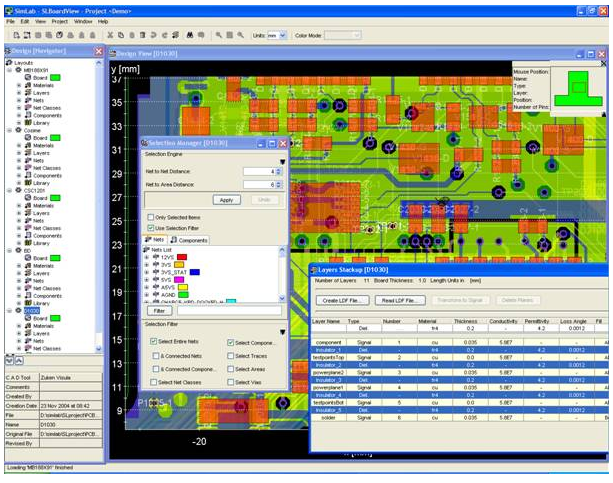Click the binoculars Find toolbar icon

click(190, 35)
